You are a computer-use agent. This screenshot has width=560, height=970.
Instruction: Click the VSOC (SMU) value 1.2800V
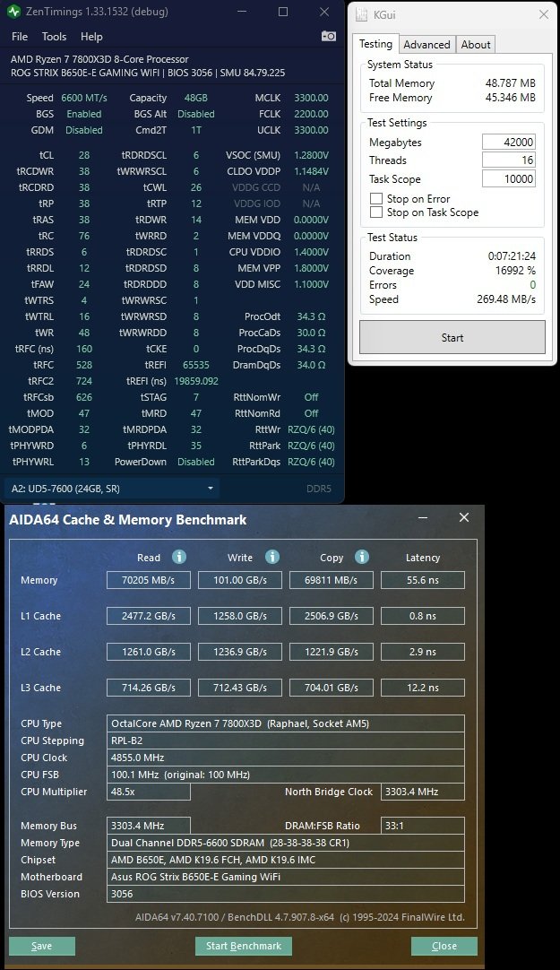point(311,155)
